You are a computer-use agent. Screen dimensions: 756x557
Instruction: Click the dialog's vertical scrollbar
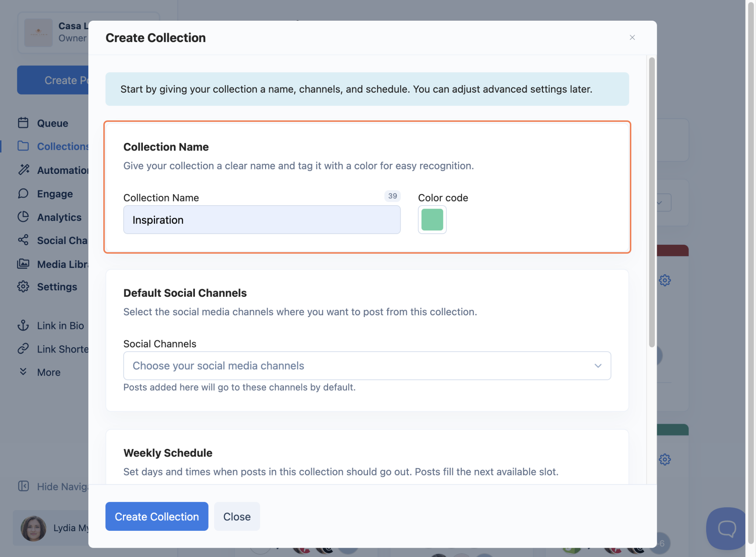(652, 202)
